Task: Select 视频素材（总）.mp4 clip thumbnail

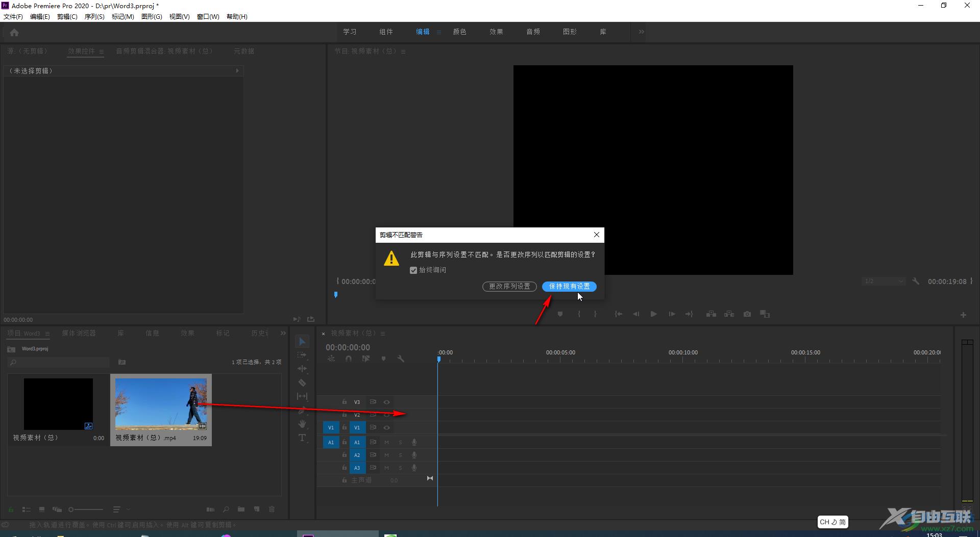Action: [161, 404]
